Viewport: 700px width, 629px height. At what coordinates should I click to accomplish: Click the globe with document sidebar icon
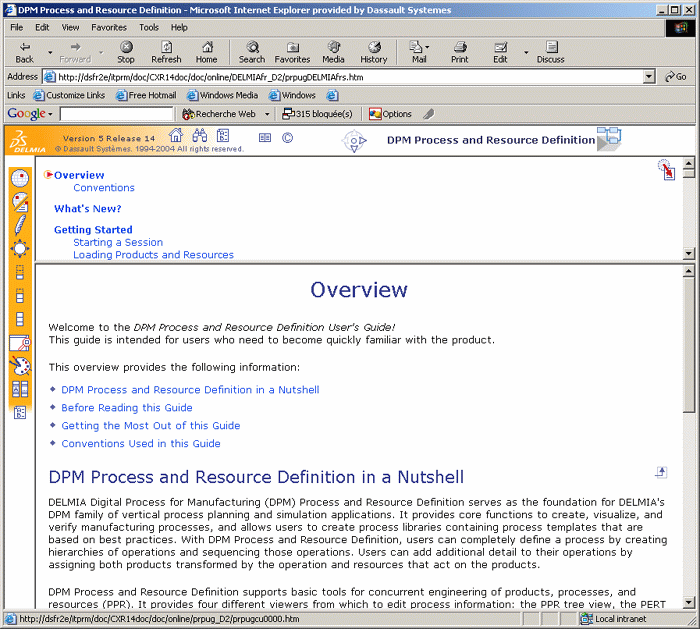(x=20, y=202)
